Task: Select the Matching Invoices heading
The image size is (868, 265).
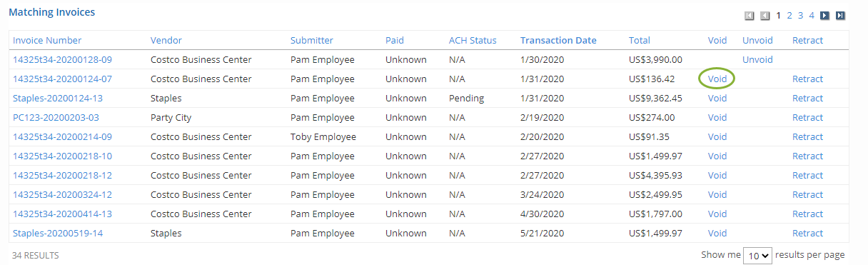Action: coord(51,12)
